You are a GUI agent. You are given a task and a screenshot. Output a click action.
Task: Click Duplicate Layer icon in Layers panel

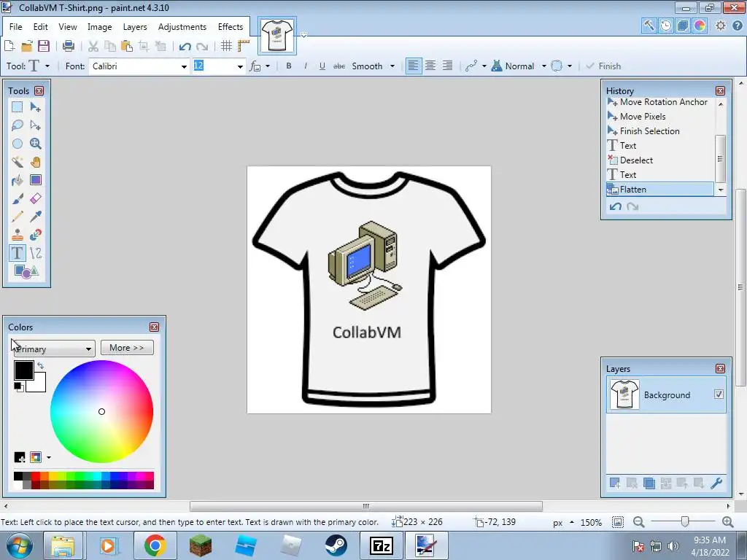tap(649, 483)
